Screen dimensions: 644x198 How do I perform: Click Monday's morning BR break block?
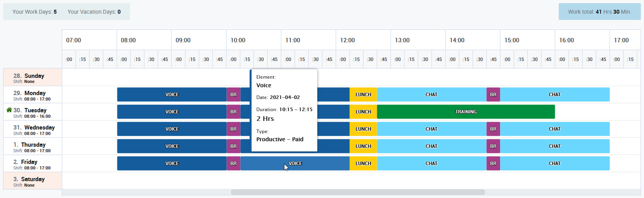coord(234,95)
